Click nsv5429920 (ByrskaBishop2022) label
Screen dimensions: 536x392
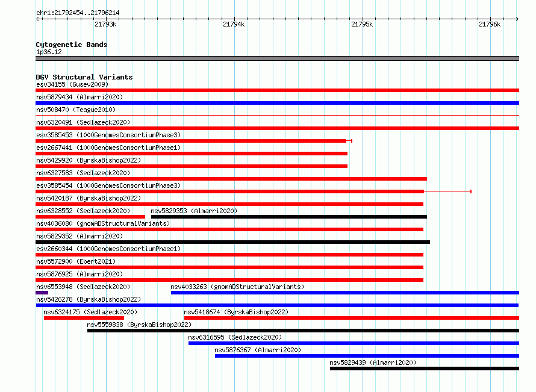[x=89, y=160]
